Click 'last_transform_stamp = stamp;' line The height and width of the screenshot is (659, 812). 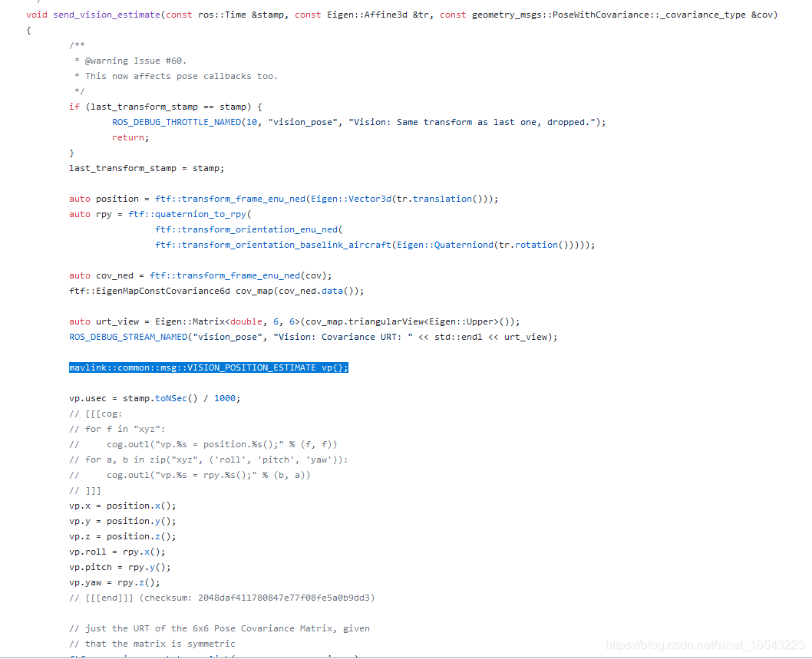click(147, 168)
